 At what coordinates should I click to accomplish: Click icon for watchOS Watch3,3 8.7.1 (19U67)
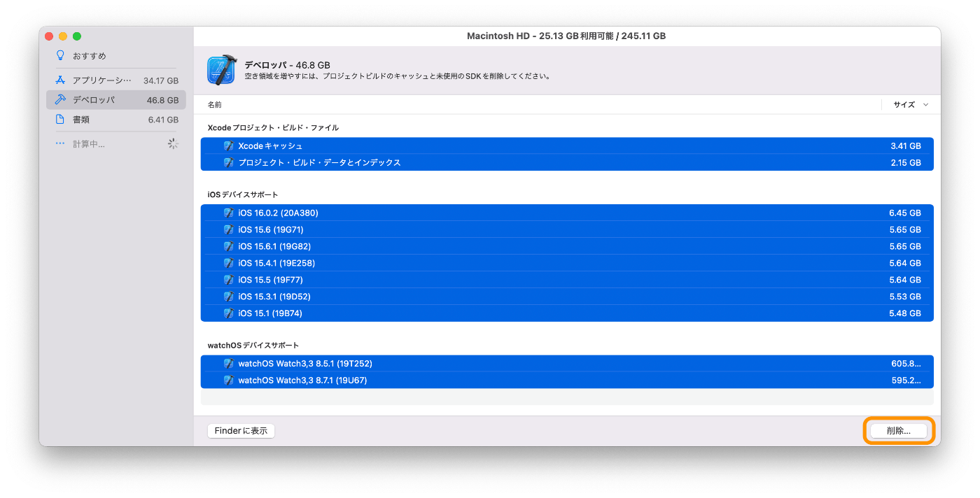pyautogui.click(x=229, y=381)
